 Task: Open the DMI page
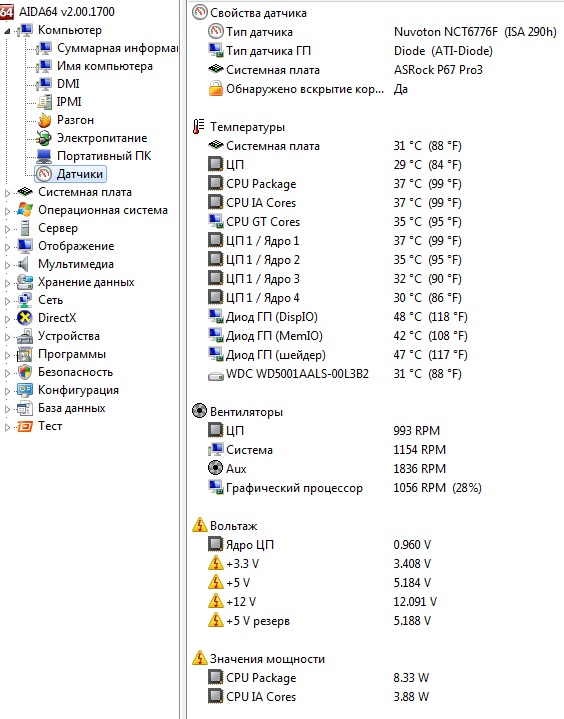[68, 84]
